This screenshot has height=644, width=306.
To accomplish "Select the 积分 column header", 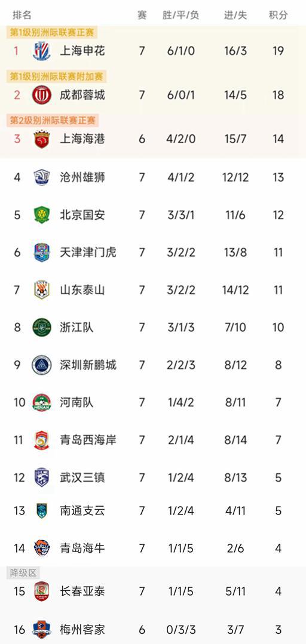I will pos(278,15).
